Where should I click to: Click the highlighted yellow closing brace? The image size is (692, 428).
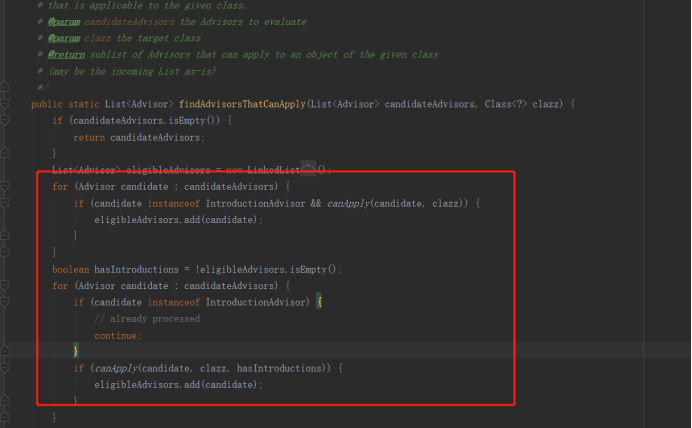(76, 351)
